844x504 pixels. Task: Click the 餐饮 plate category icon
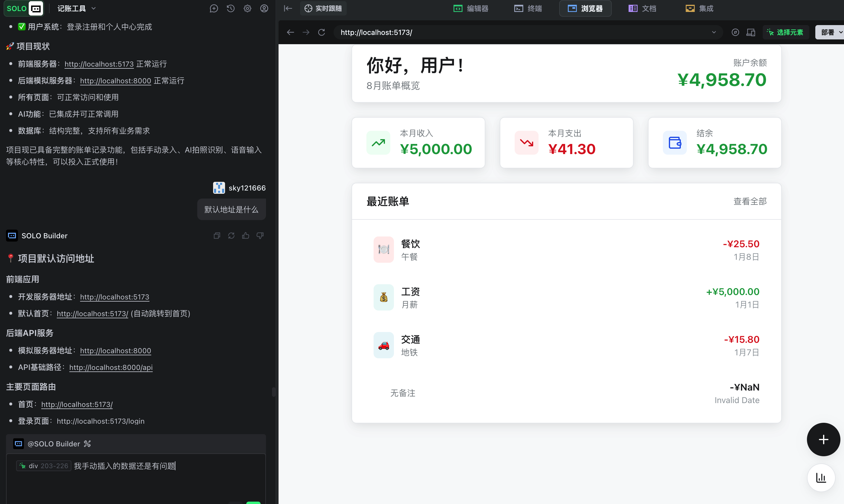(x=384, y=250)
